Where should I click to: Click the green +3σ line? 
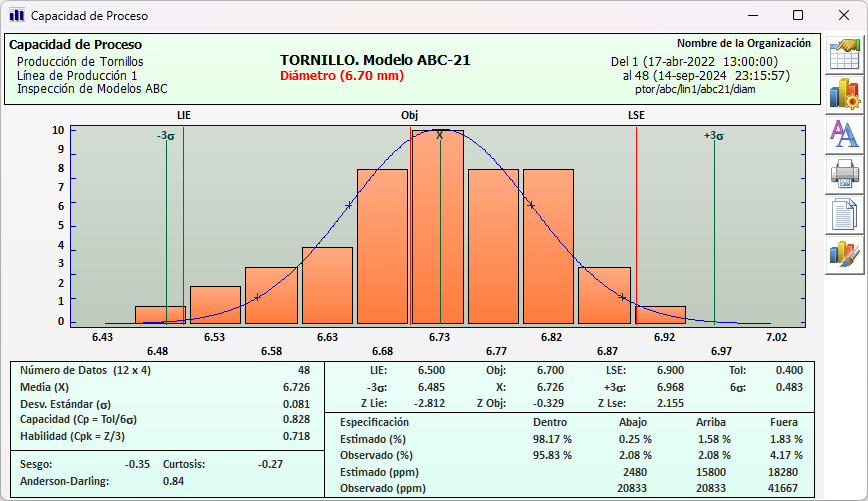coord(714,230)
